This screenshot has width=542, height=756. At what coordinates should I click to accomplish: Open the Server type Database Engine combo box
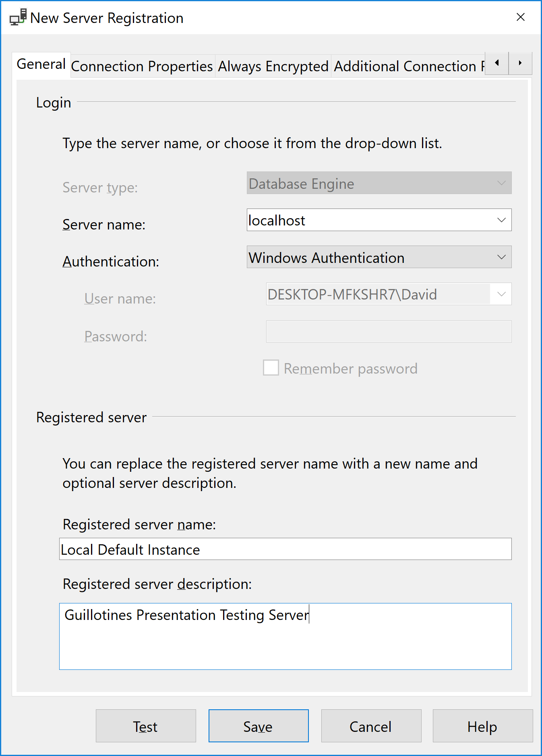click(x=379, y=184)
